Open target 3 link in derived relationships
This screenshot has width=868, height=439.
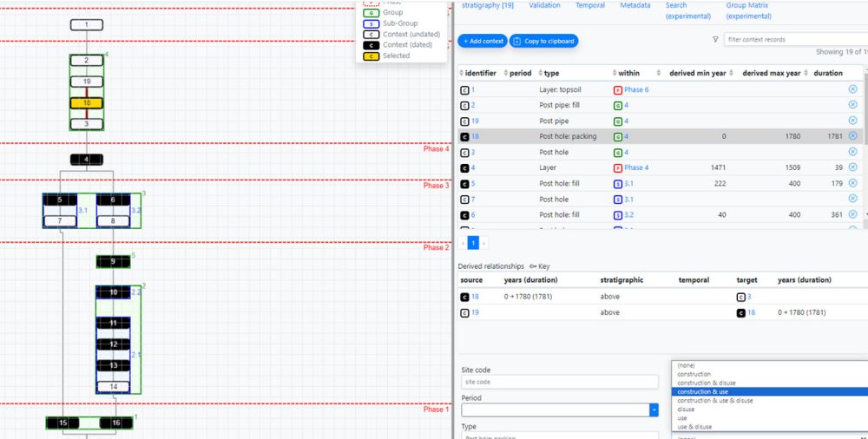(750, 297)
